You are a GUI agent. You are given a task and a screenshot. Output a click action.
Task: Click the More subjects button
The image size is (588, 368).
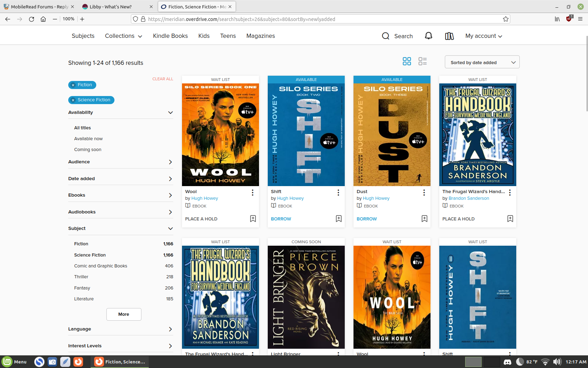(x=124, y=314)
